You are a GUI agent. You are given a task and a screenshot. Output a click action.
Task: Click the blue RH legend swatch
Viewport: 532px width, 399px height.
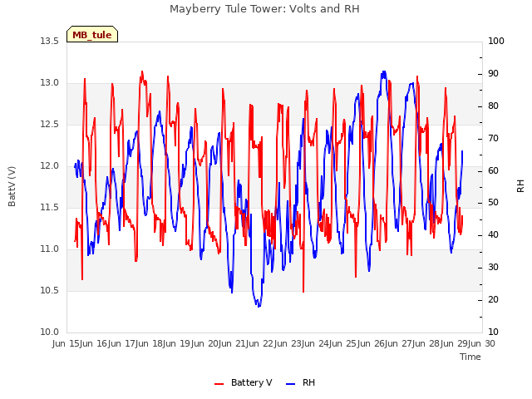(291, 384)
